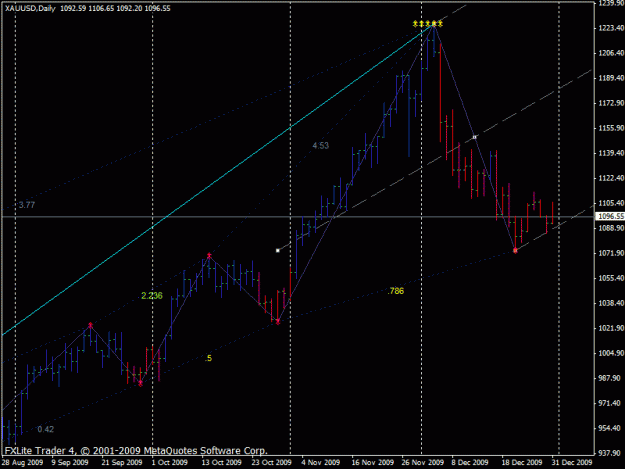Image resolution: width=625 pixels, height=469 pixels.
Task: Click the 26 Nov 2009 date label
Action: point(423,463)
